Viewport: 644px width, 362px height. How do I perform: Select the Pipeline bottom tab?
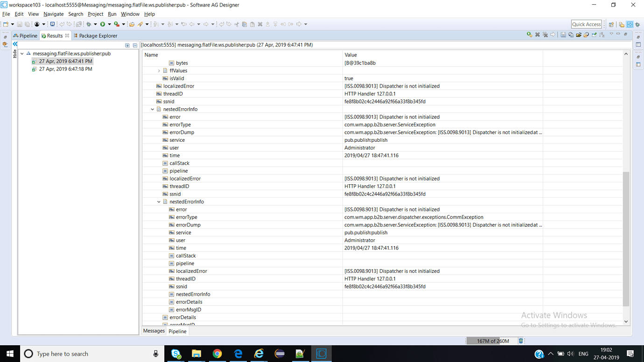[x=177, y=331]
